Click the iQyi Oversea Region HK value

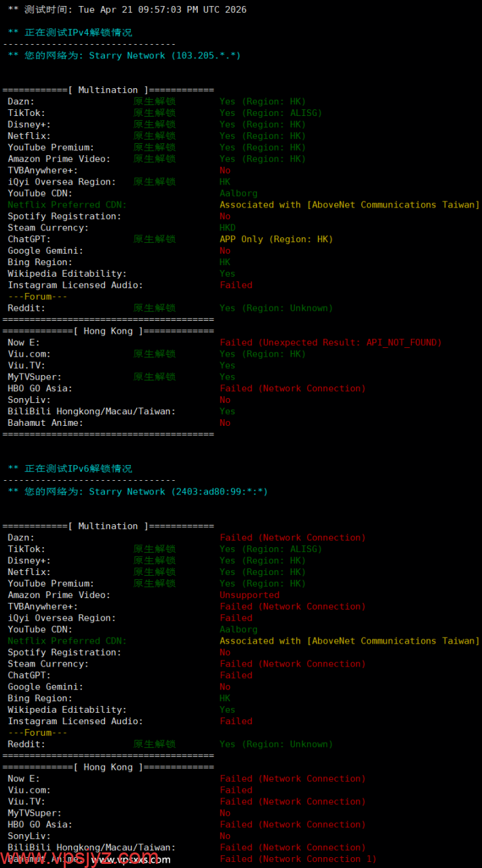[x=224, y=182]
